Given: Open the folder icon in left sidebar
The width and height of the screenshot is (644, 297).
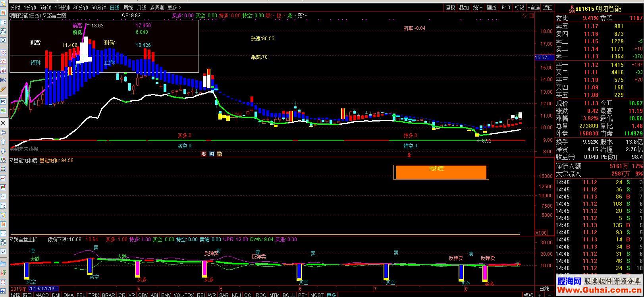Looking at the screenshot, I should tap(3, 264).
